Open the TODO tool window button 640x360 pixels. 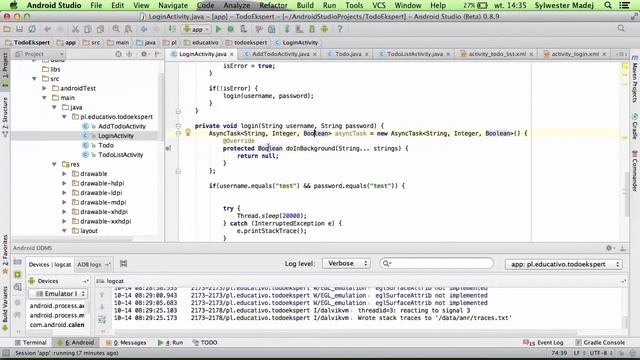pos(204,342)
